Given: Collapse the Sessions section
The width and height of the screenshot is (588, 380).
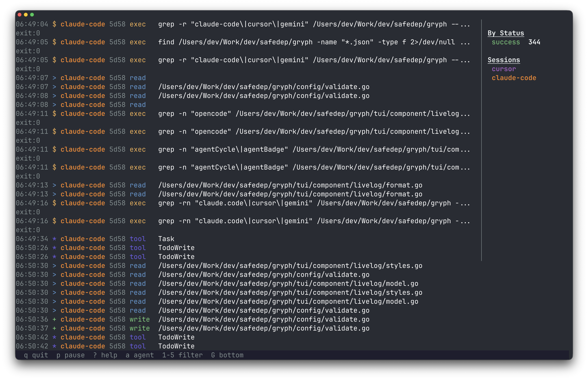Looking at the screenshot, I should [x=503, y=60].
